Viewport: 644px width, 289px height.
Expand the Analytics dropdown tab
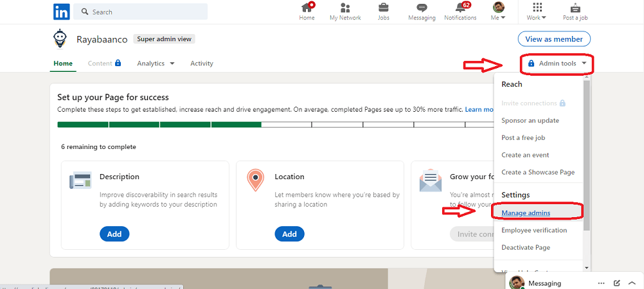[156, 63]
